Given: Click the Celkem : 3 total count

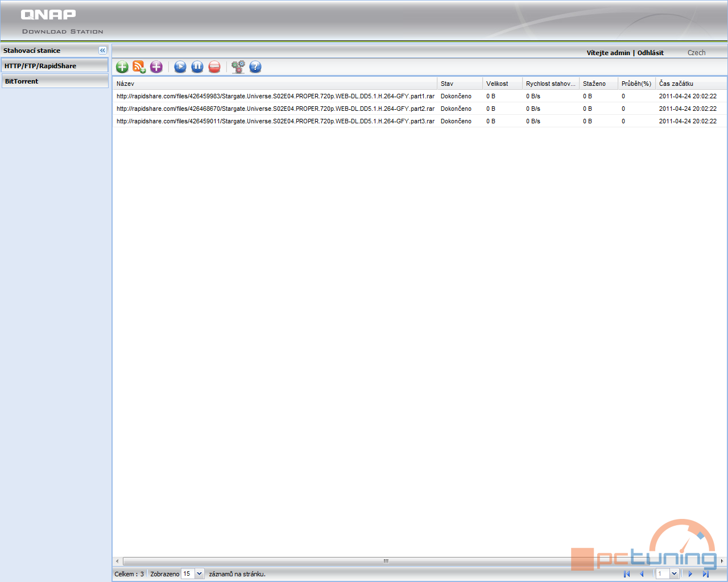Looking at the screenshot, I should [x=129, y=574].
